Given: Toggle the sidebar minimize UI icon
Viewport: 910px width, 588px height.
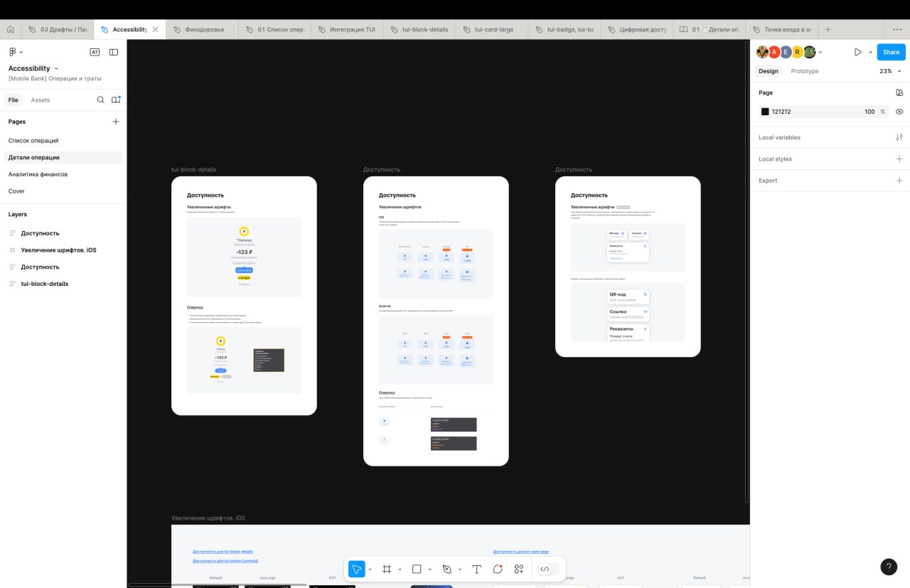Looking at the screenshot, I should (114, 52).
